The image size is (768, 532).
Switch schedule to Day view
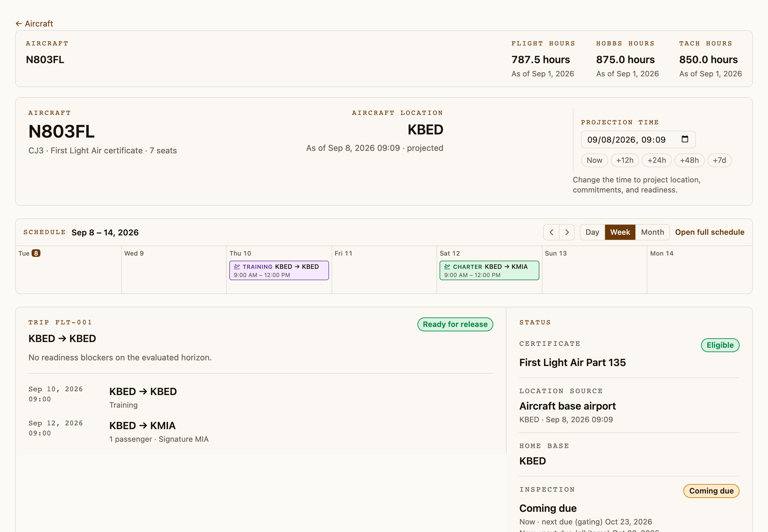coord(592,232)
